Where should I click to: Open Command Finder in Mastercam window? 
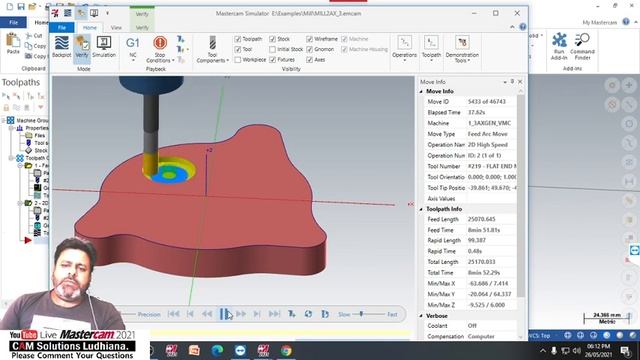[582, 40]
